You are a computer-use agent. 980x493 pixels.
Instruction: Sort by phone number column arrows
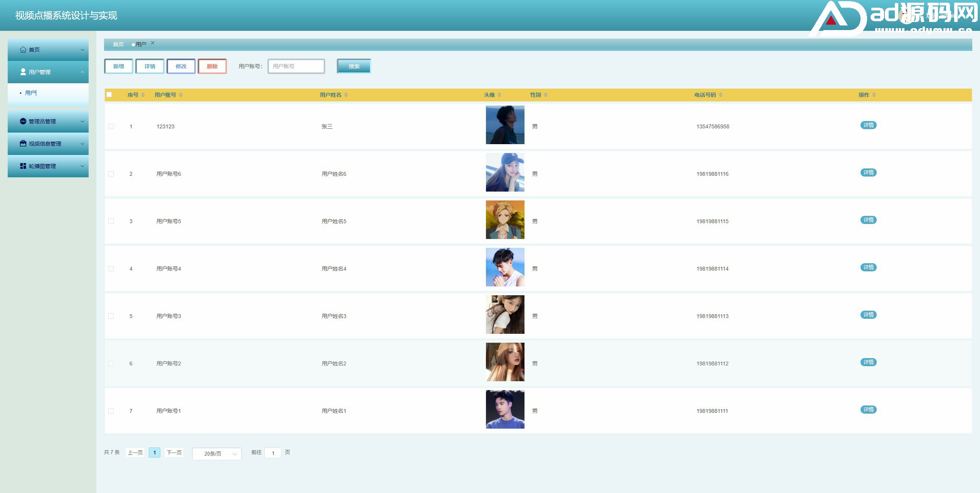click(721, 95)
